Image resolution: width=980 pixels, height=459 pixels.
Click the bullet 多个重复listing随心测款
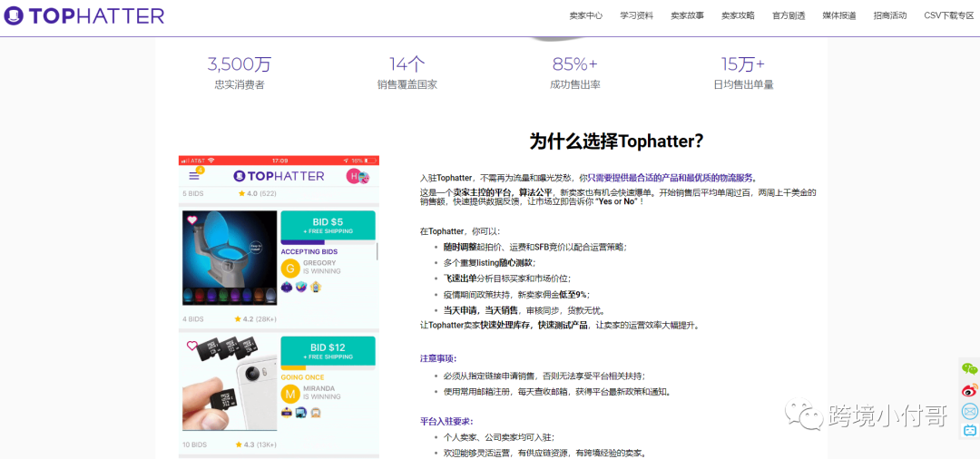489,262
